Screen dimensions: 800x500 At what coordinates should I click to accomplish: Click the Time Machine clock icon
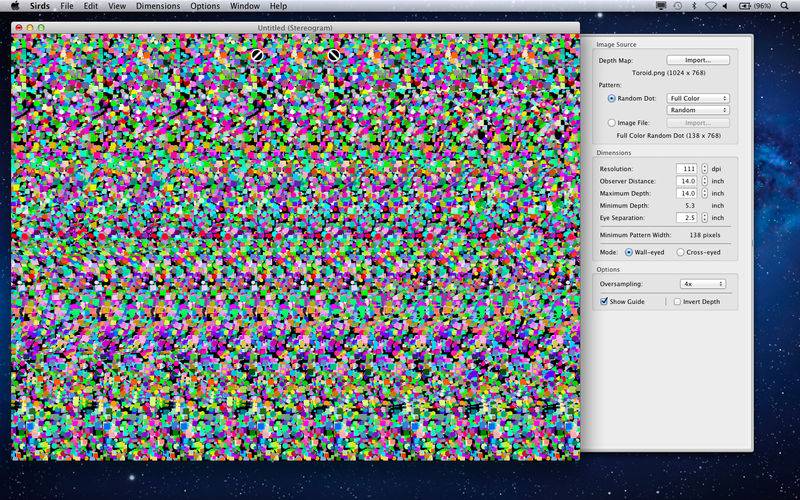click(678, 6)
